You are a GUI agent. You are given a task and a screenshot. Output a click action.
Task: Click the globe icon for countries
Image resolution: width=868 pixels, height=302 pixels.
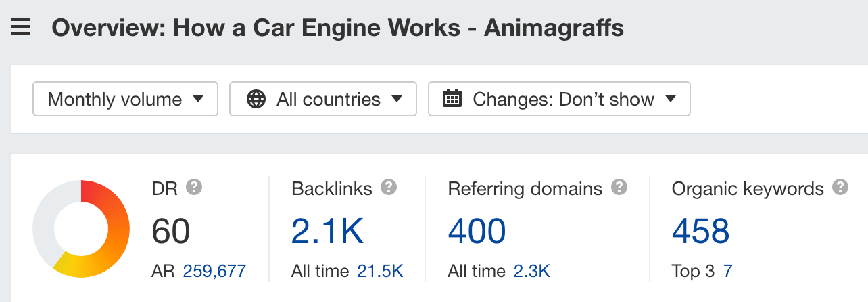(256, 100)
